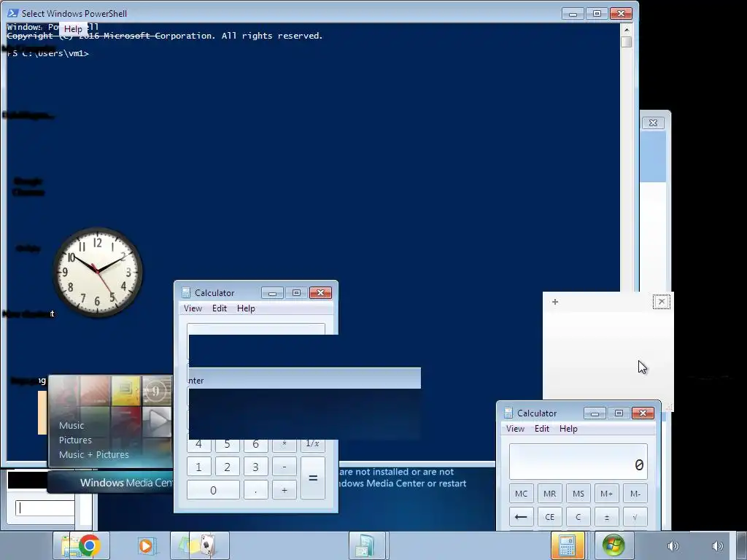
Task: Click the 0 key on the Calculator
Action: (213, 490)
